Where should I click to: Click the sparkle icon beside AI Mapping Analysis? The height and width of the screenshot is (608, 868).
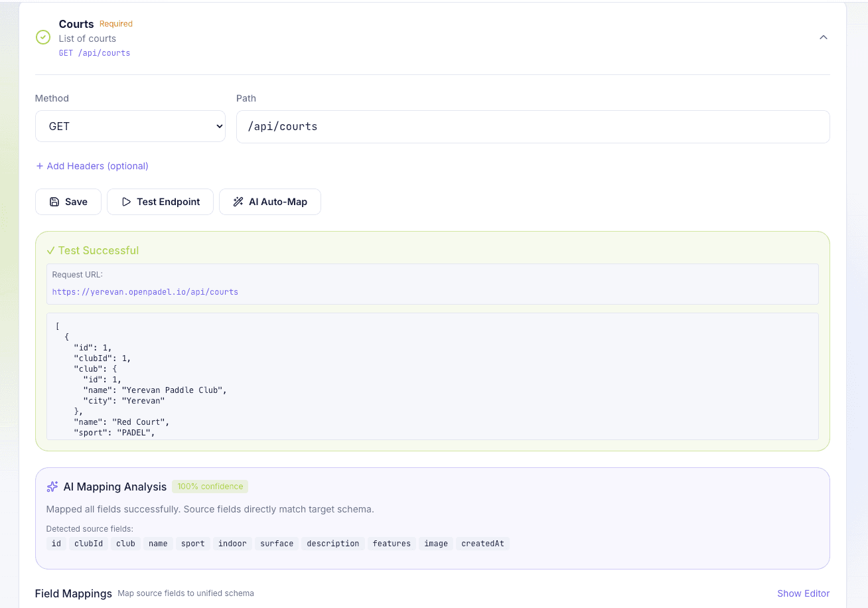point(52,487)
